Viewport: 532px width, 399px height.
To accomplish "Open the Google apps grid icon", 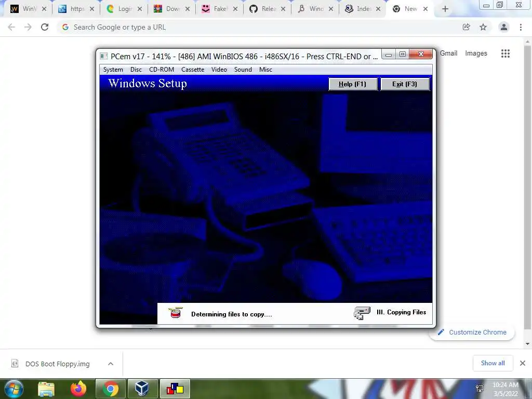I will point(506,54).
